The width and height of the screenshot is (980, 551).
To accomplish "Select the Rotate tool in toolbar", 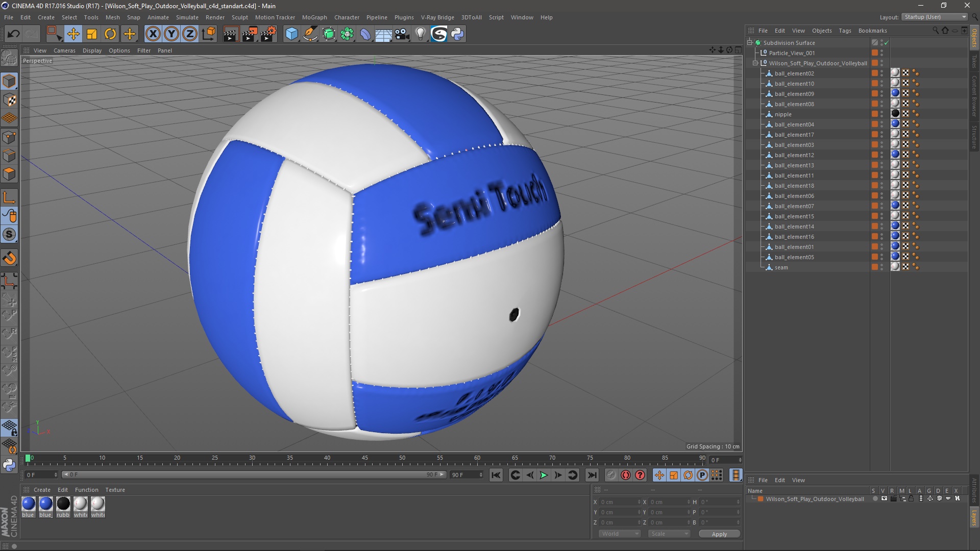I will pos(110,34).
